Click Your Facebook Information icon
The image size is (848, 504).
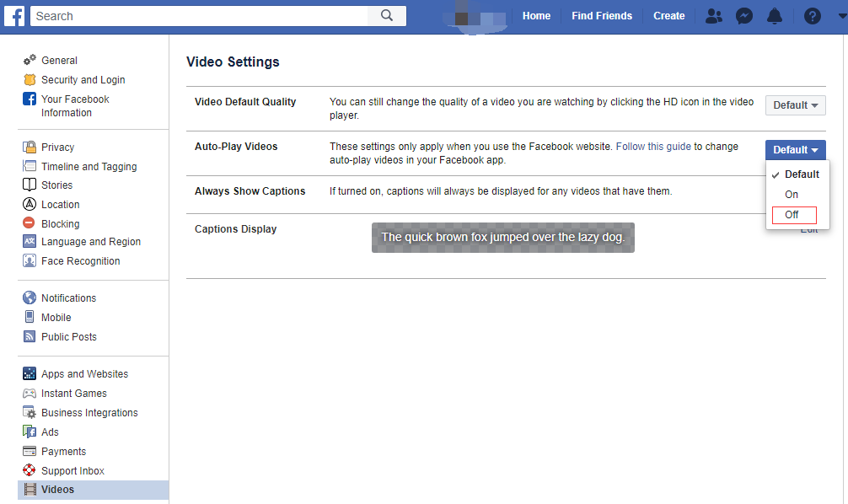point(30,99)
